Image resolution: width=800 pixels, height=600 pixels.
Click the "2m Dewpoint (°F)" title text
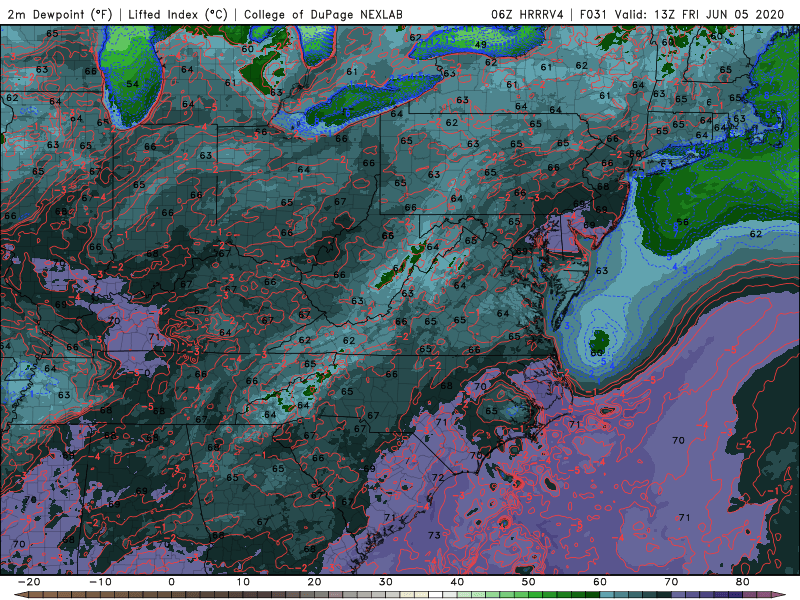[59, 14]
